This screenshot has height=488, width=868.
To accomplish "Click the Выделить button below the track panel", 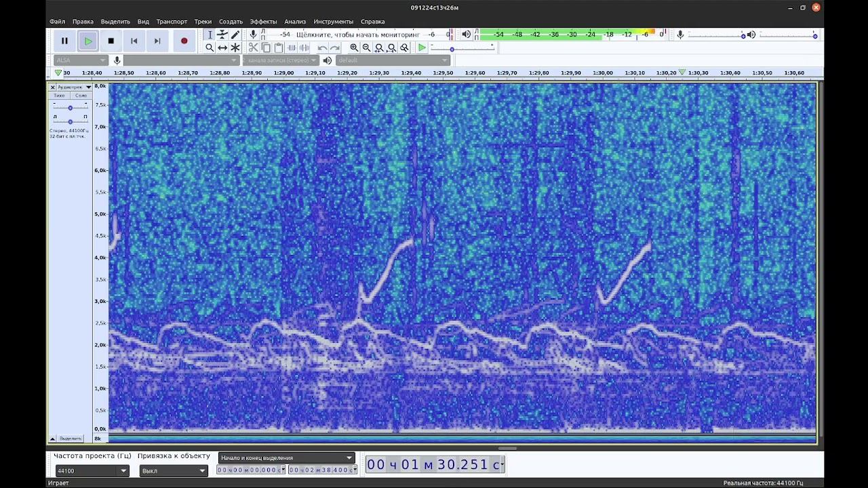I will [x=71, y=439].
